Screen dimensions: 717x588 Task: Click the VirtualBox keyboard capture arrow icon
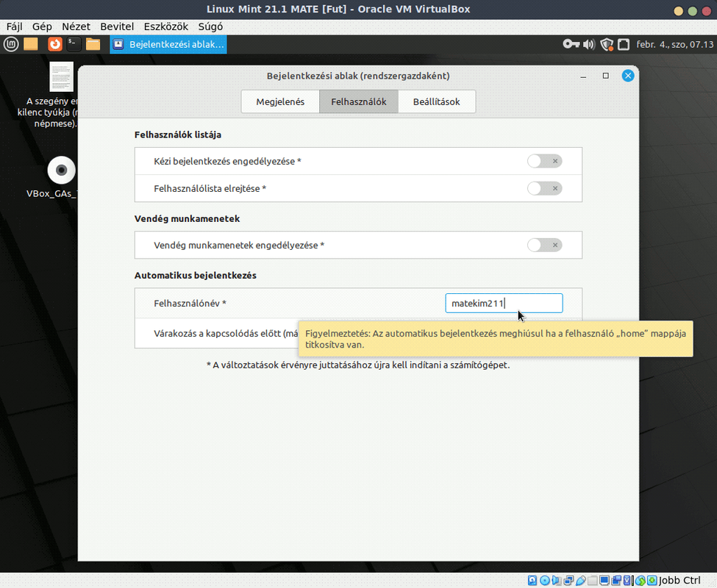652,580
